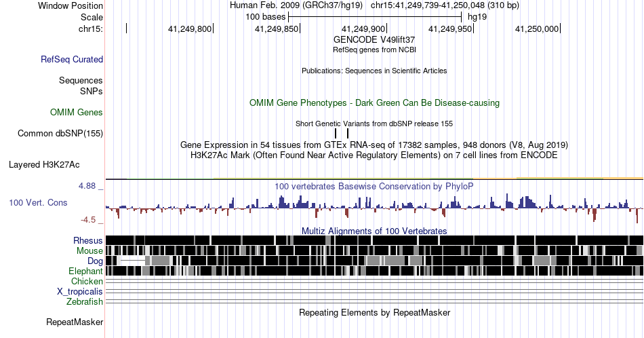Select the 41,250,000 ruler position
The width and height of the screenshot is (644, 338).
(x=537, y=29)
